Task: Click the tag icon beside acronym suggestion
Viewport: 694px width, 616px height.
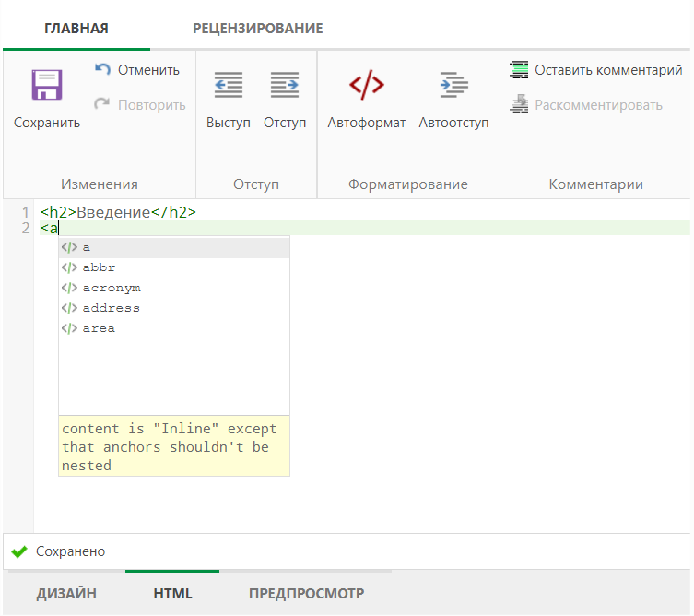Action: 69,288
